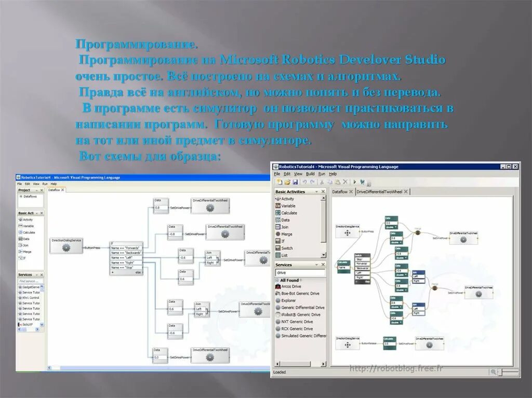
Task: Select iRobot Generic Drive service
Action: 298,314
